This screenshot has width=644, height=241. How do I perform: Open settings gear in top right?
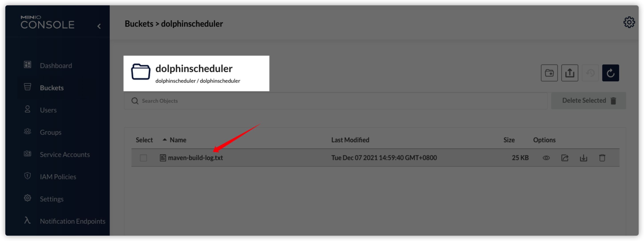[x=629, y=22]
